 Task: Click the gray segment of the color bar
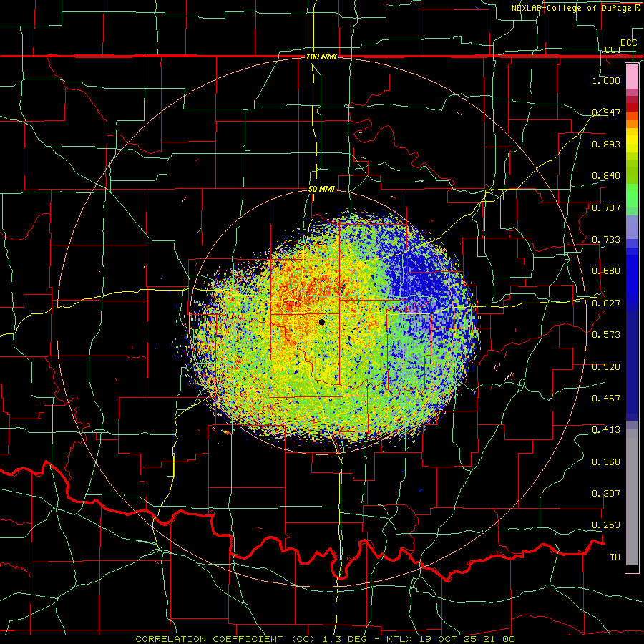(x=632, y=497)
